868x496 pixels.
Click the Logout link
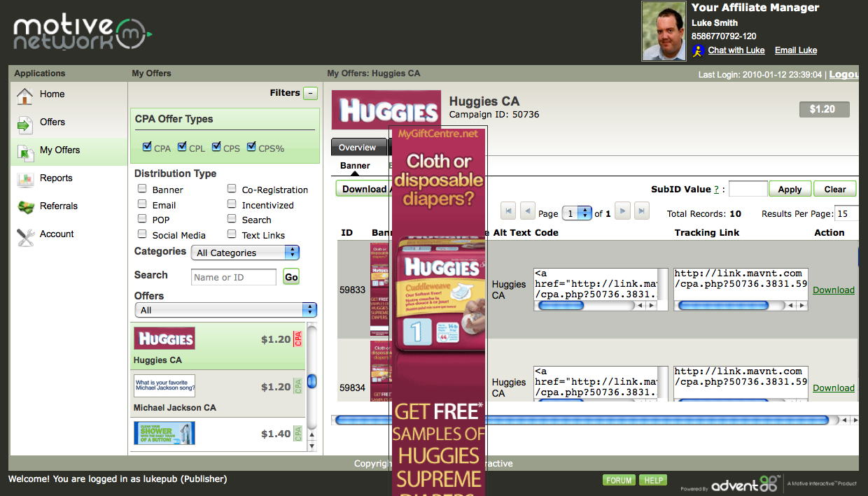coord(844,74)
